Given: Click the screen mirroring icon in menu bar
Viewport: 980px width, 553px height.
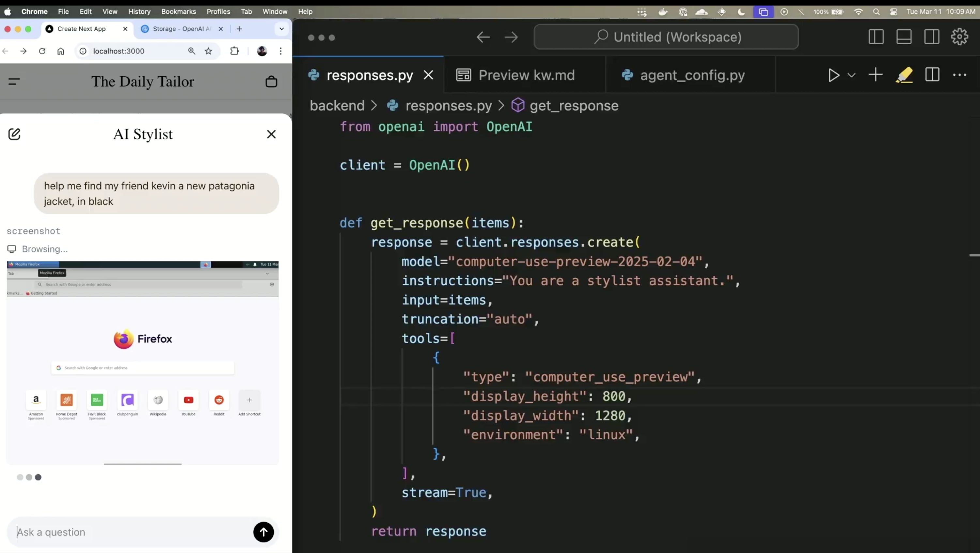Looking at the screenshot, I should click(763, 12).
